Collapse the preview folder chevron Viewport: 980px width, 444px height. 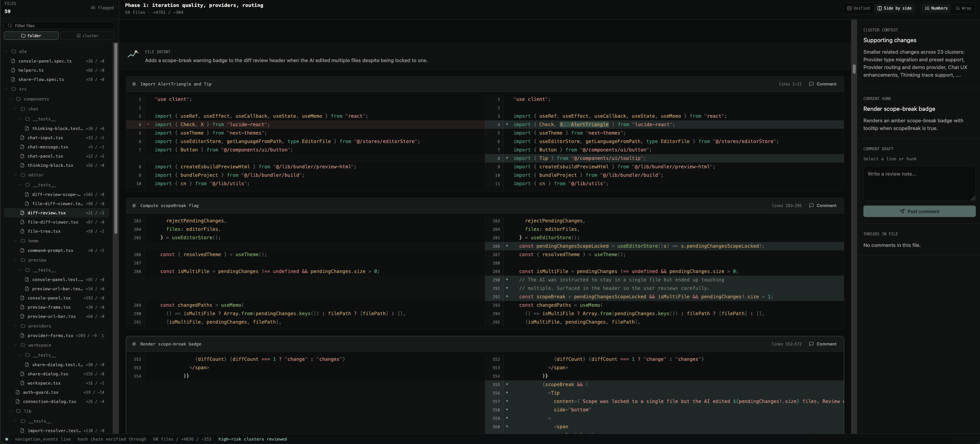(x=15, y=260)
